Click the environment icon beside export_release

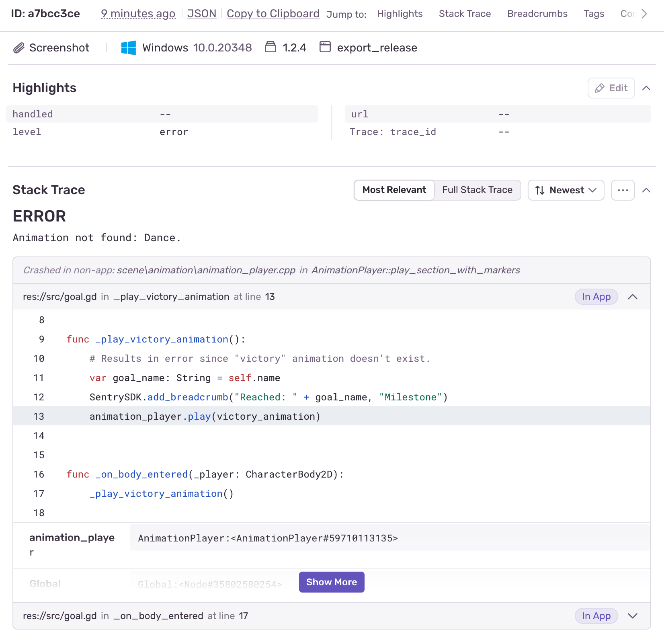pos(325,47)
